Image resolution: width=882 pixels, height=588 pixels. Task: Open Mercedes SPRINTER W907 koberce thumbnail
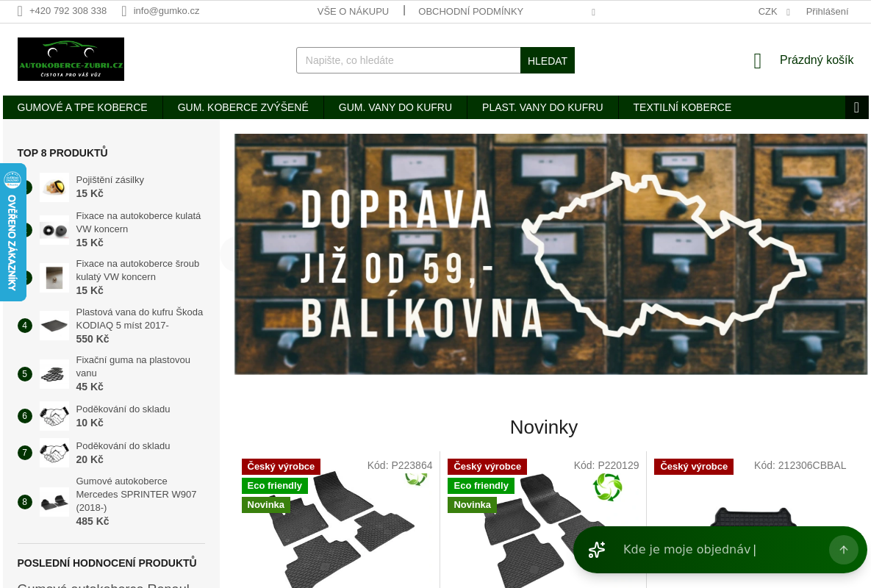pos(54,502)
